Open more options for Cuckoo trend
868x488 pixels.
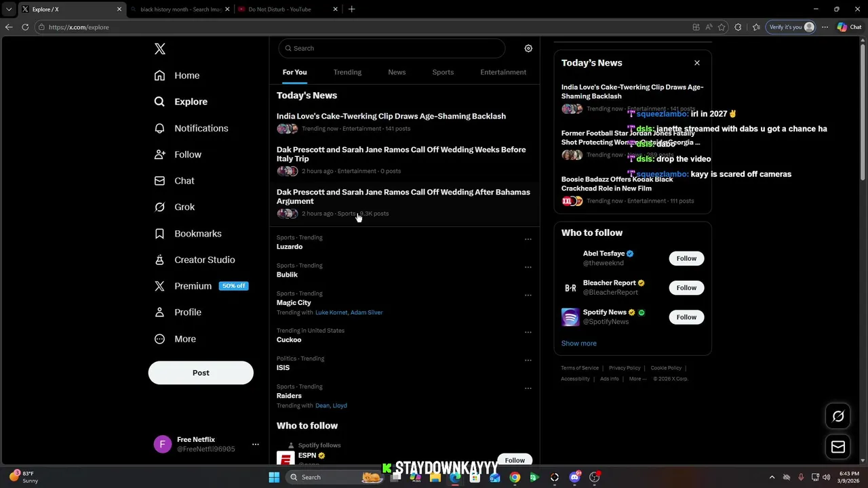[x=528, y=332]
